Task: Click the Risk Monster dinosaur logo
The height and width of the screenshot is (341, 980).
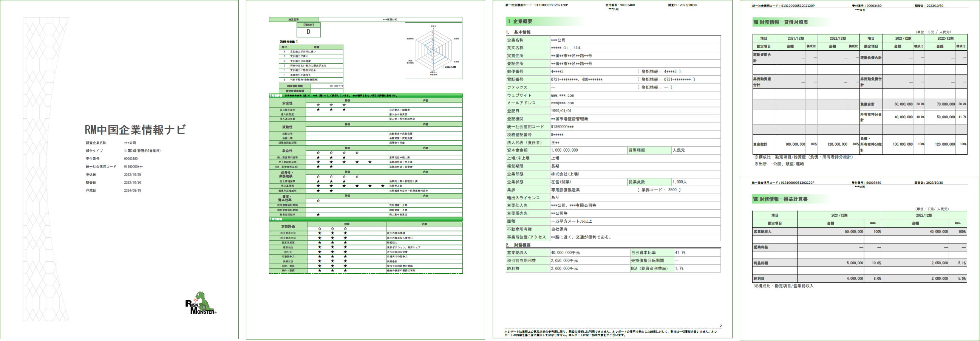Action: [201, 303]
